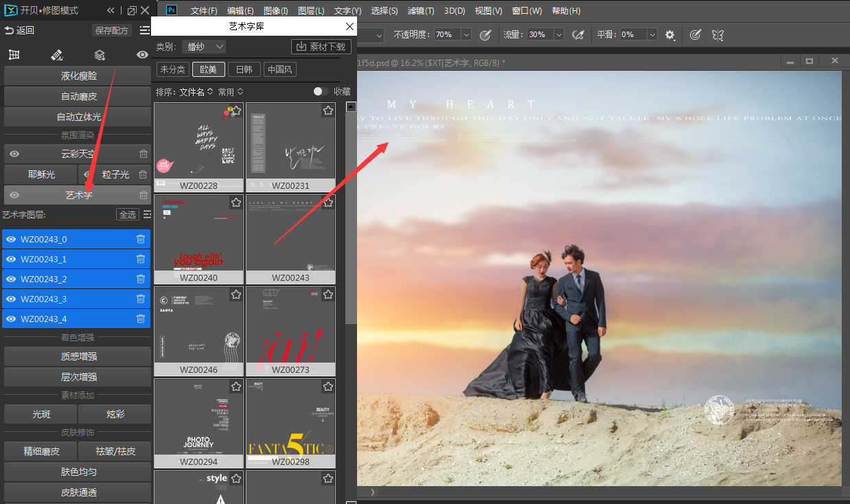Select the WZ00273 art text thumbnail
Screen dimensions: 850x504
pos(290,331)
